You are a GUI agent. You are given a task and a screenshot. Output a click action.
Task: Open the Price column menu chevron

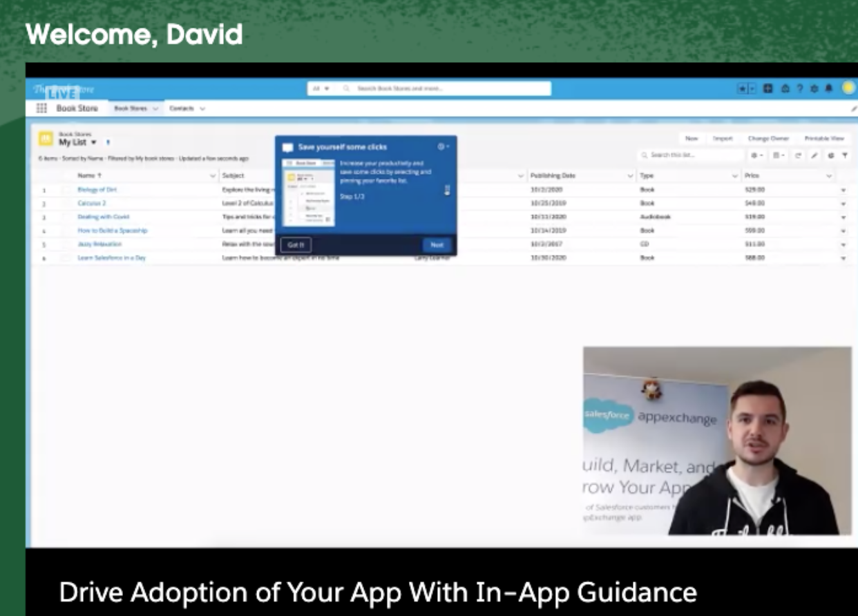(x=829, y=176)
